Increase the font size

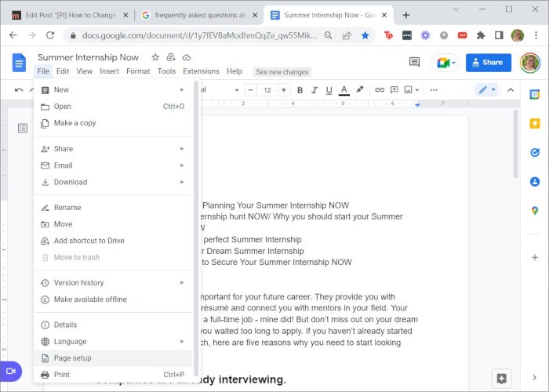pyautogui.click(x=284, y=90)
